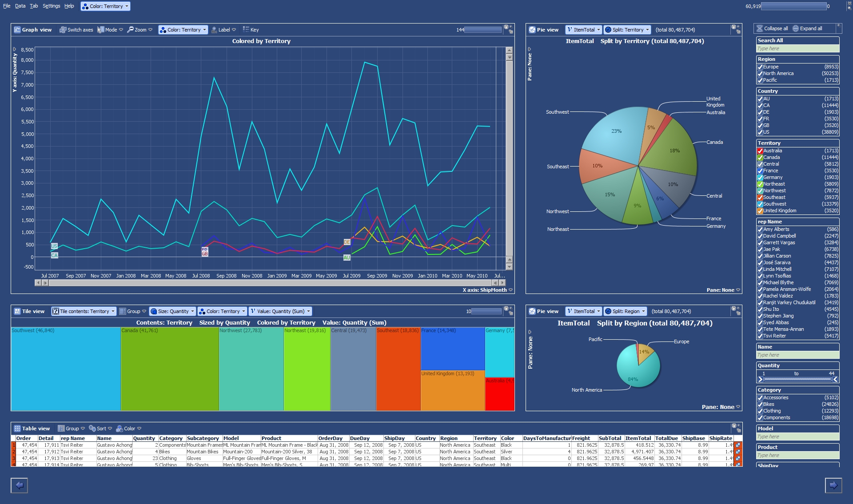
Task: Uncheck rep Amy Alberts
Action: click(760, 230)
